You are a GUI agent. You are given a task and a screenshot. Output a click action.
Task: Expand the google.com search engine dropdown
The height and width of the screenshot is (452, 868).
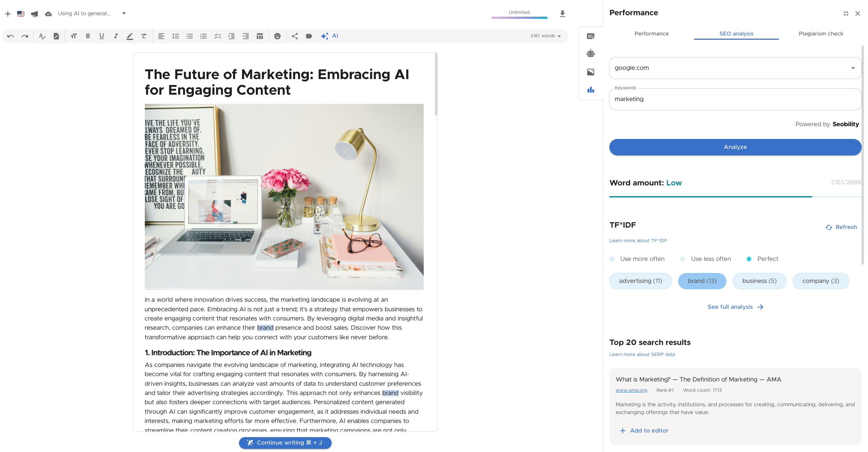(853, 68)
